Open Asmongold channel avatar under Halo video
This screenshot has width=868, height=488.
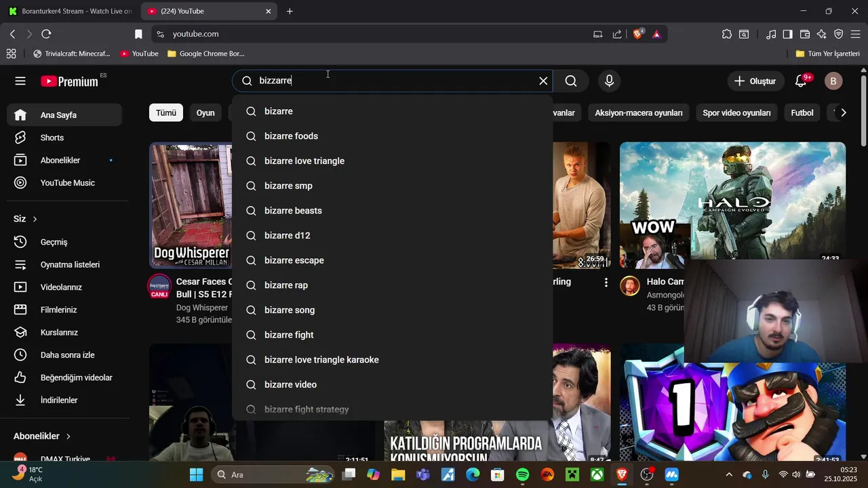[630, 285]
